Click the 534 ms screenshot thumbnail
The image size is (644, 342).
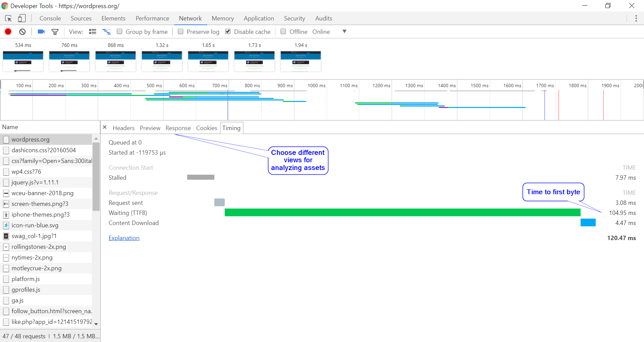(x=23, y=61)
